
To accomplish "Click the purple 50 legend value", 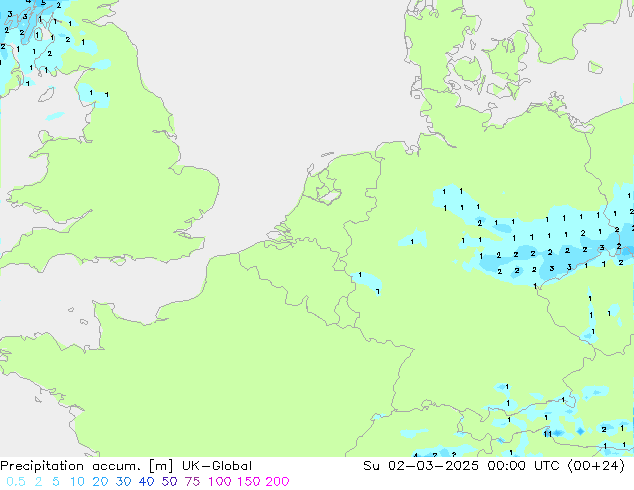I will pyautogui.click(x=169, y=482).
